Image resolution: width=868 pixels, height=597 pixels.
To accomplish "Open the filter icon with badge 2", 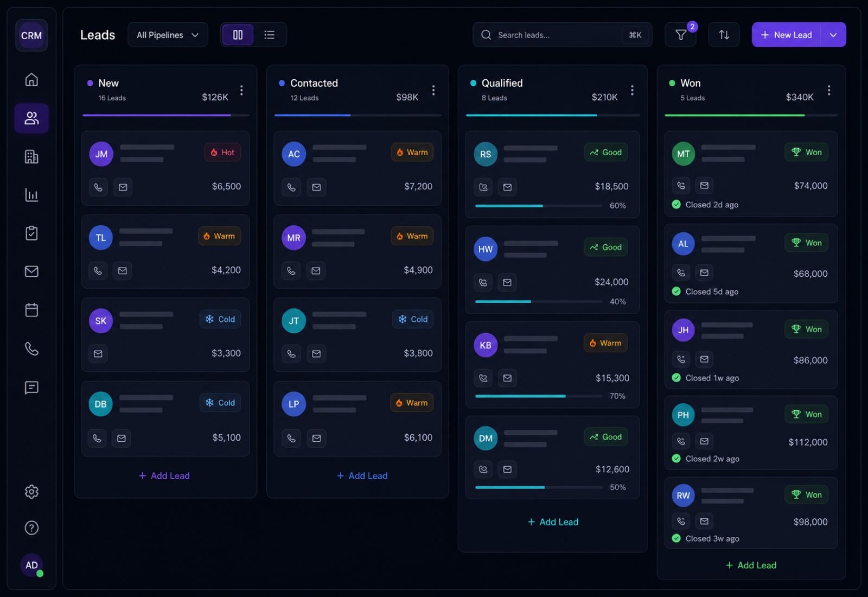I will 681,35.
